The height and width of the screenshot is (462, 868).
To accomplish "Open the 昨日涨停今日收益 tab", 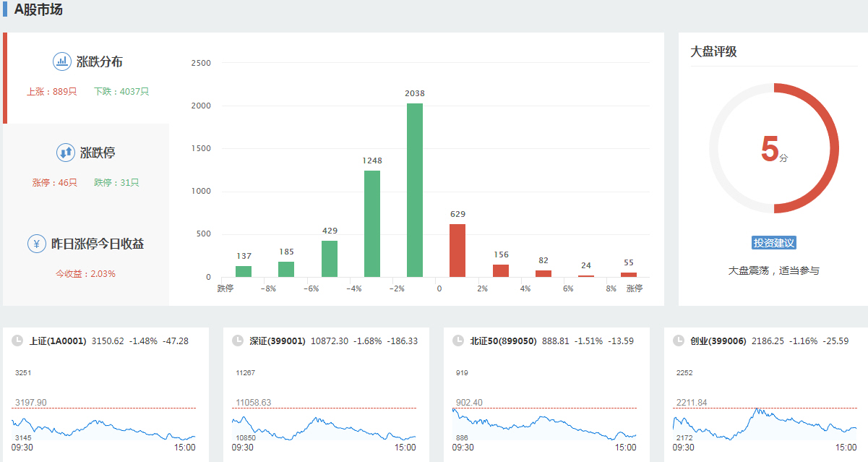I will [98, 244].
